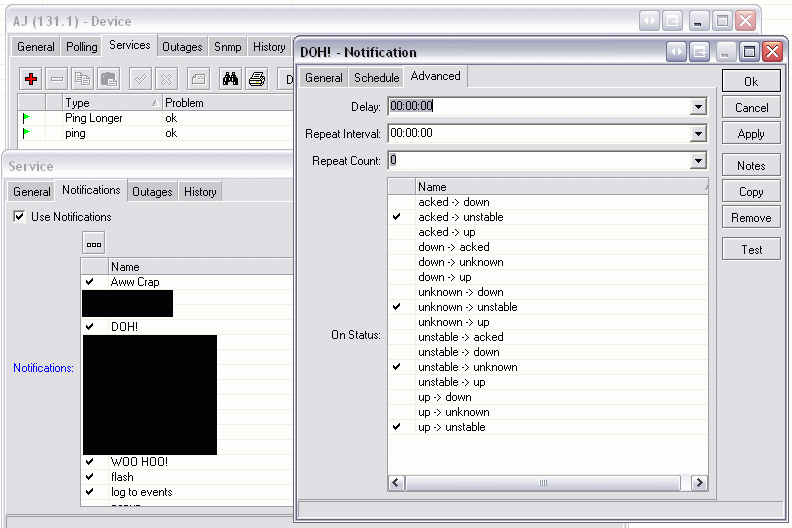
Task: Click into the Repeat Count field
Action: pyautogui.click(x=538, y=160)
